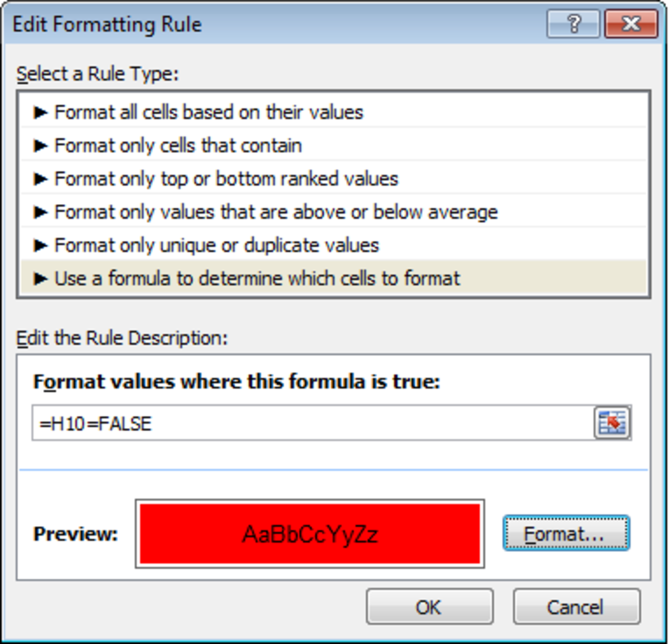Screen dimensions: 669x644
Task: Select 'Format all cells based on their values'
Action: coord(209,113)
